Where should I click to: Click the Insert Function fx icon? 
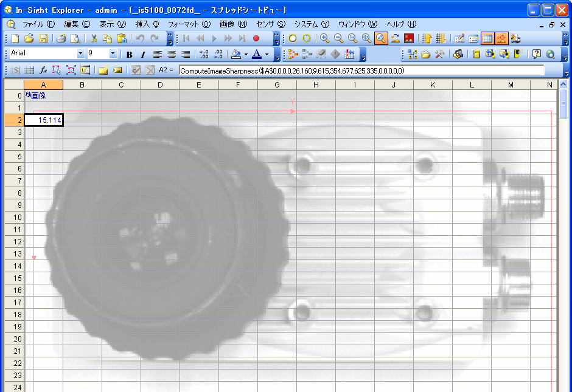(43, 70)
